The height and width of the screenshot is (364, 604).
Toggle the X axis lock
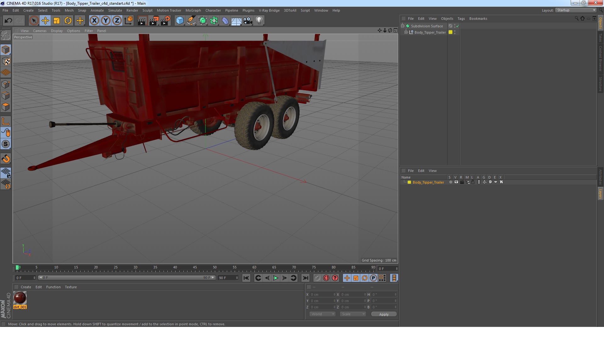(94, 21)
